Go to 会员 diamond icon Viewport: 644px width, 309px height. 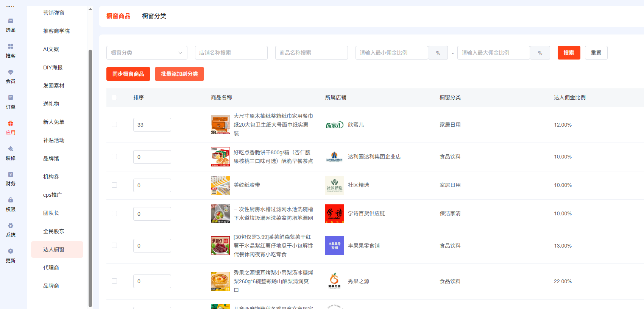[11, 72]
